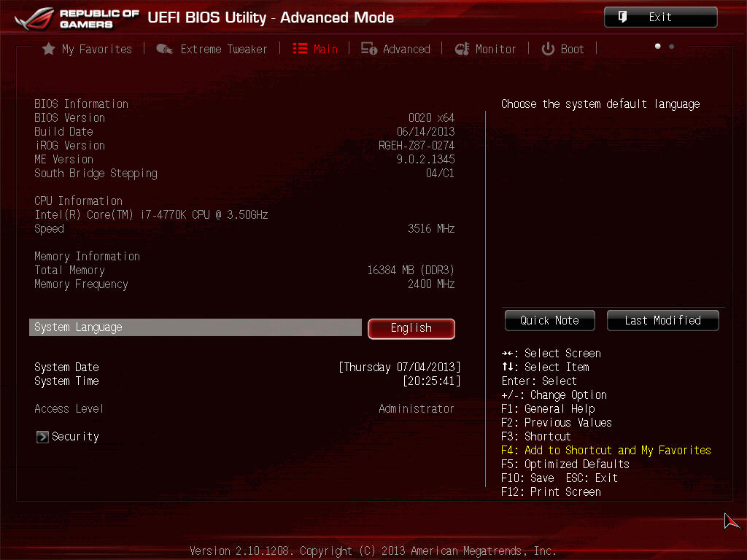
Task: Click the American Megatrends copyright version line
Action: coord(373,551)
